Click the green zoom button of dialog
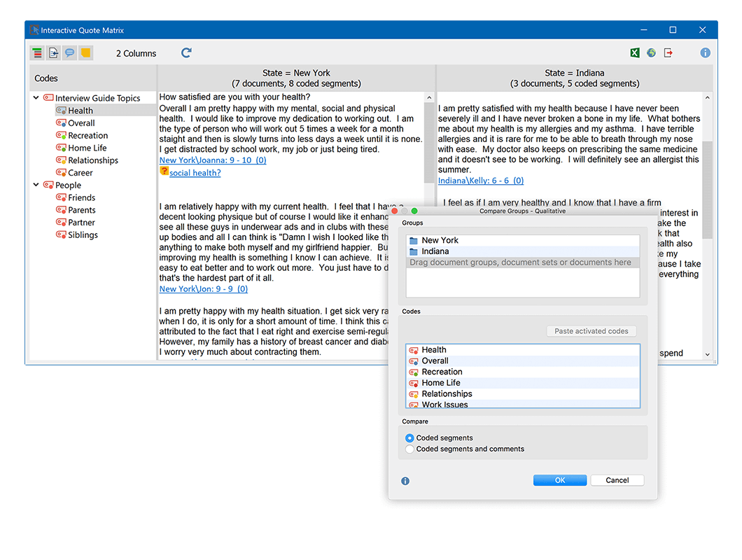Viewport: 742px width, 560px height. [414, 211]
